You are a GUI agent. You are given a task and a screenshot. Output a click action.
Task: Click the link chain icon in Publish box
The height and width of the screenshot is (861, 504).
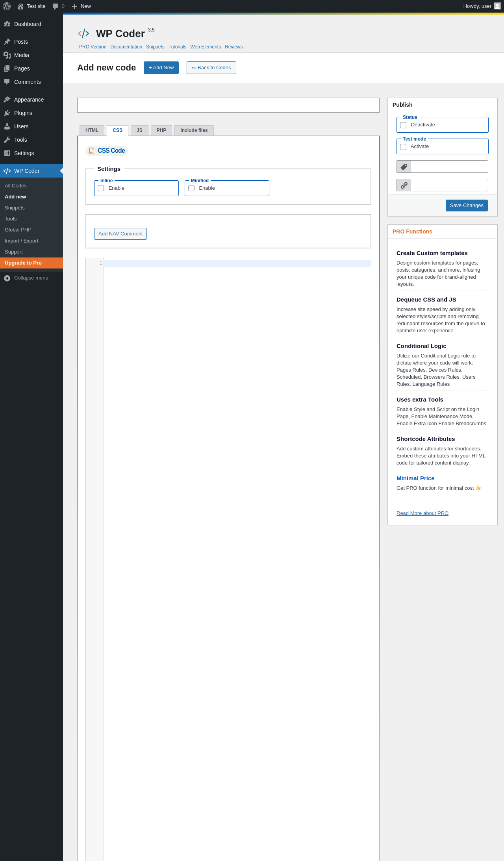click(x=404, y=185)
